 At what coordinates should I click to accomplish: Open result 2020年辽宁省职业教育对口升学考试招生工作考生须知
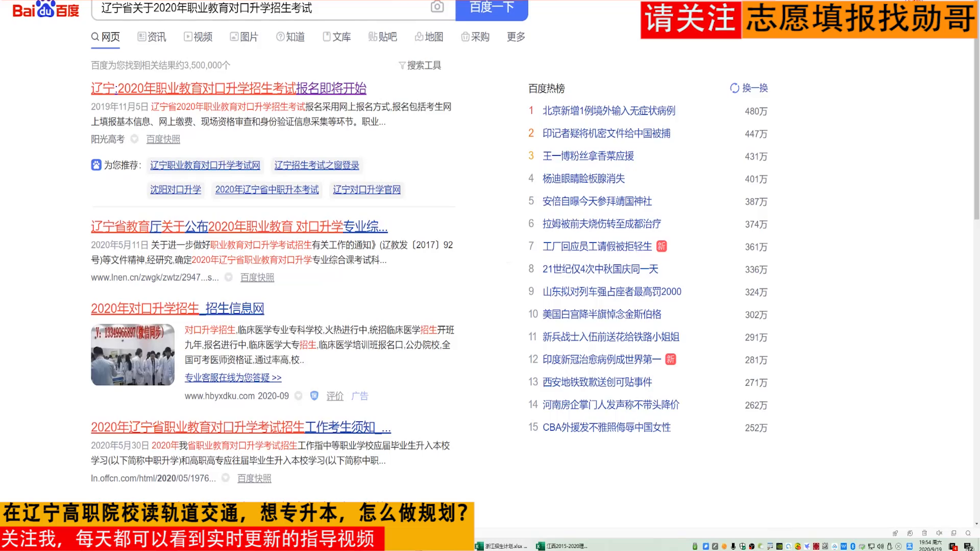pyautogui.click(x=241, y=427)
